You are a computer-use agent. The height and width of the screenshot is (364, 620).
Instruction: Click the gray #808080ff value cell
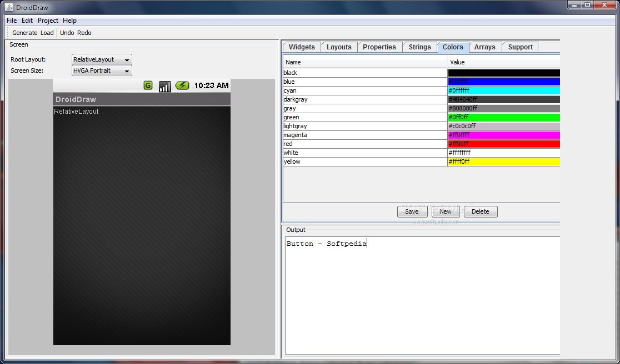504,108
